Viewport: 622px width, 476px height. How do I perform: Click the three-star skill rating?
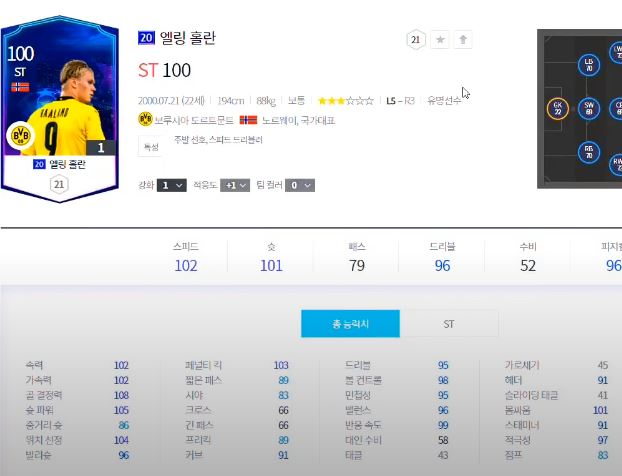[346, 101]
